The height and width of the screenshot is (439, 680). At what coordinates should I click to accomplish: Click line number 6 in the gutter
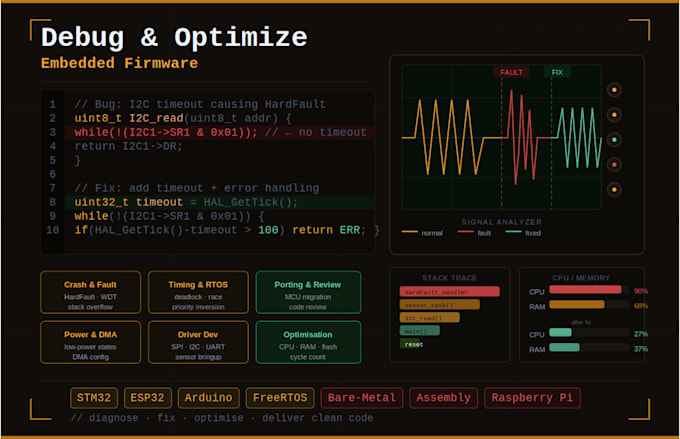(x=52, y=174)
